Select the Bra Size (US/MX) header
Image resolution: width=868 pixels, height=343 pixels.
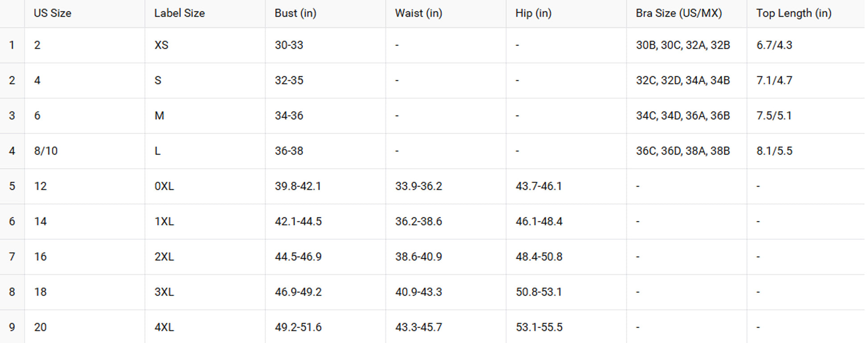pyautogui.click(x=678, y=13)
